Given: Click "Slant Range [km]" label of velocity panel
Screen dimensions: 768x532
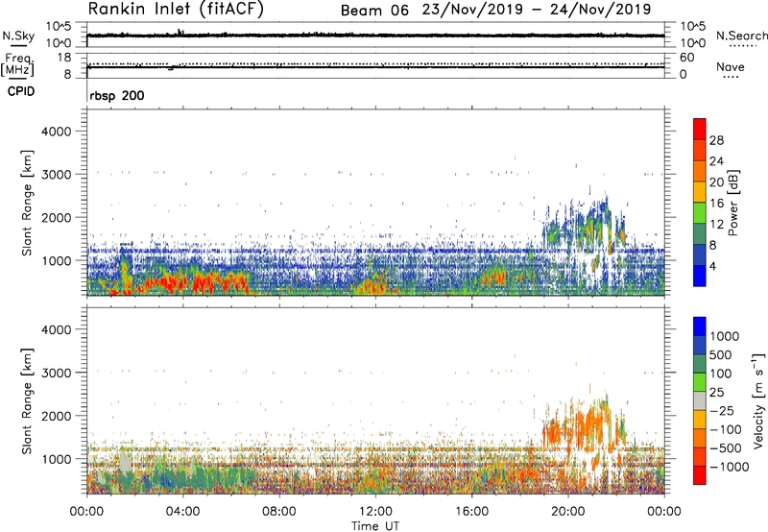Looking at the screenshot, I should click(x=27, y=401).
